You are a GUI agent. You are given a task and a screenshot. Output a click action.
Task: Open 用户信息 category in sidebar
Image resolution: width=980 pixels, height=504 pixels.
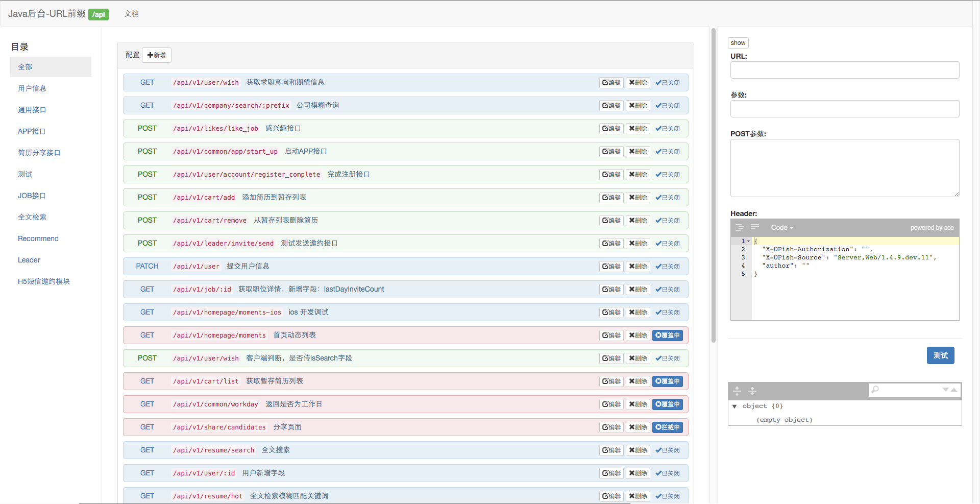coord(32,88)
